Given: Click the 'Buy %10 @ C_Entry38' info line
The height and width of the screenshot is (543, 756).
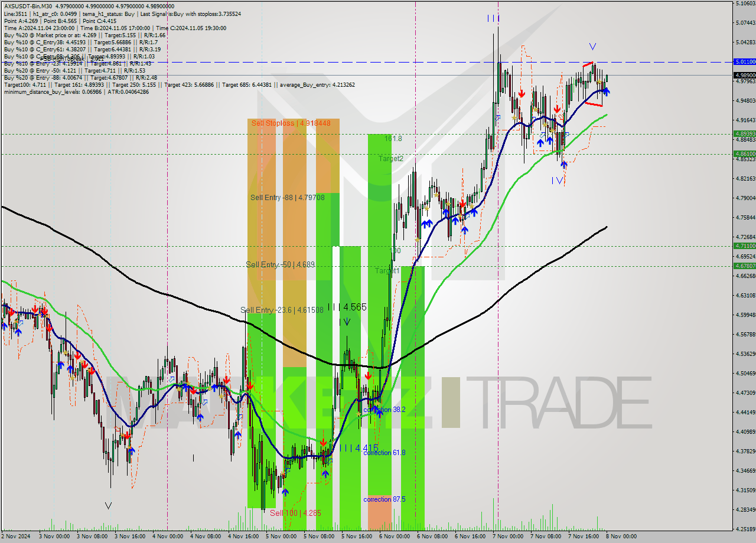Looking at the screenshot, I should pos(80,42).
